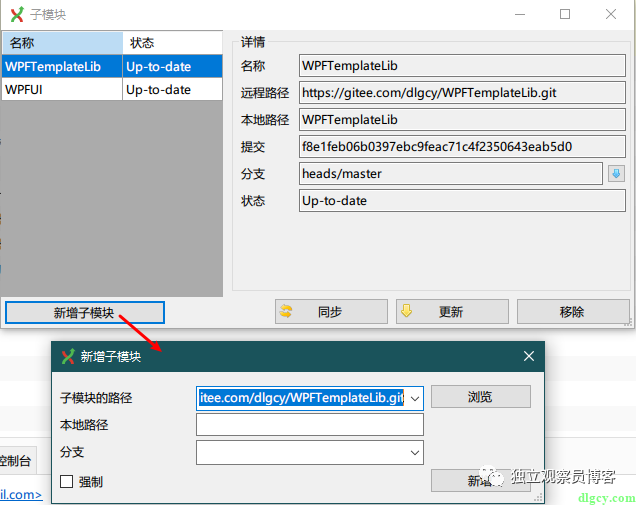Click the blue branch arrow icon beside heads/master

click(616, 174)
